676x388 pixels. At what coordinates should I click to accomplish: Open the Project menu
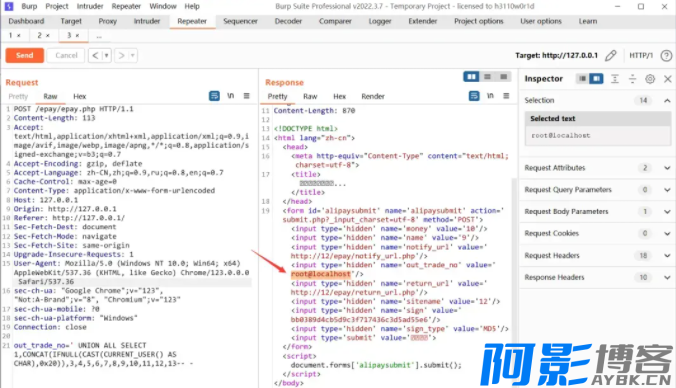[57, 6]
